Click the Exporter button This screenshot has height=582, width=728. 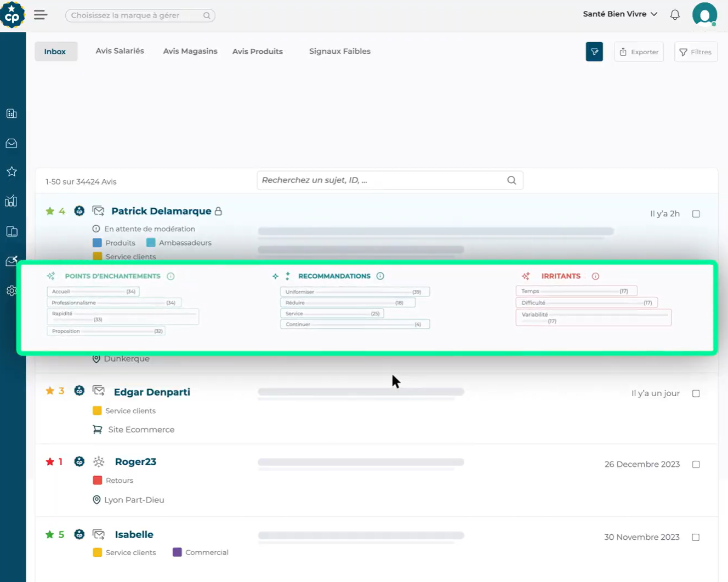coord(638,52)
